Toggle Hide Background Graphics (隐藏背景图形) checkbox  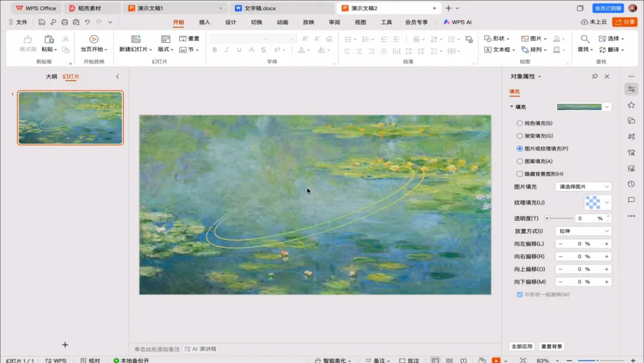519,174
